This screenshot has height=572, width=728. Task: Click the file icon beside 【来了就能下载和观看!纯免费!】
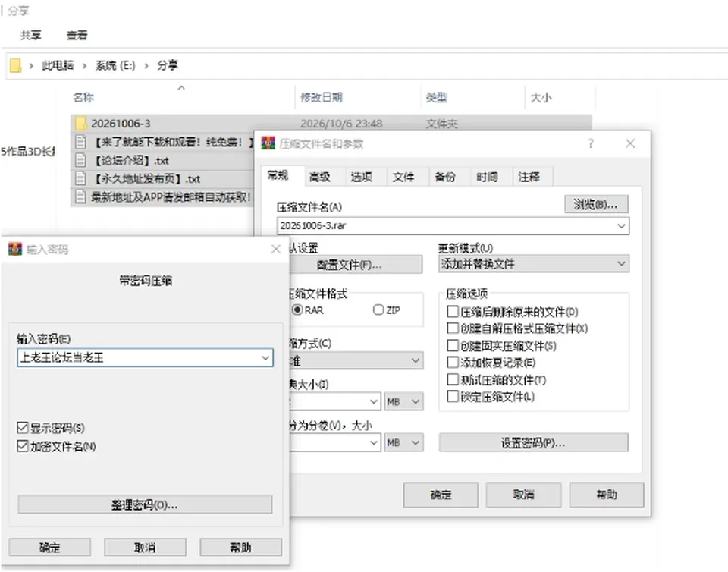click(81, 142)
